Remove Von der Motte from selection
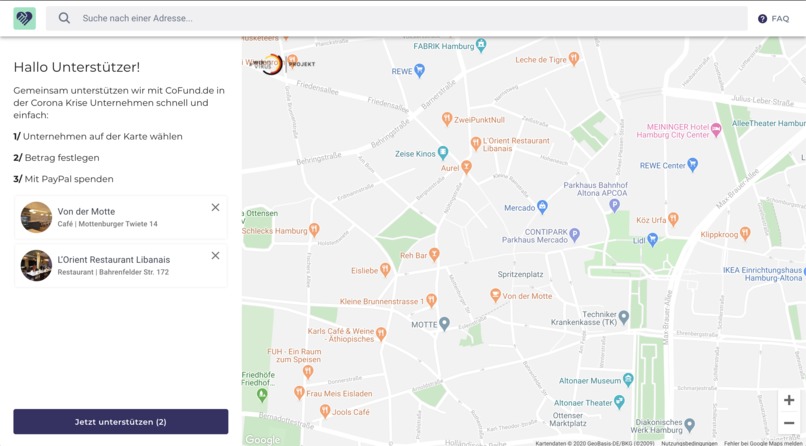This screenshot has height=446, width=806. click(x=215, y=207)
